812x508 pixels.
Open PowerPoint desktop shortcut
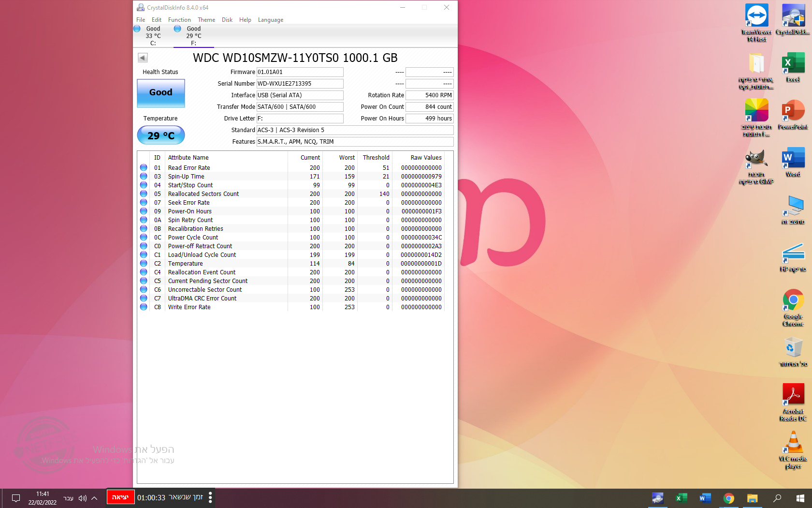[793, 115]
